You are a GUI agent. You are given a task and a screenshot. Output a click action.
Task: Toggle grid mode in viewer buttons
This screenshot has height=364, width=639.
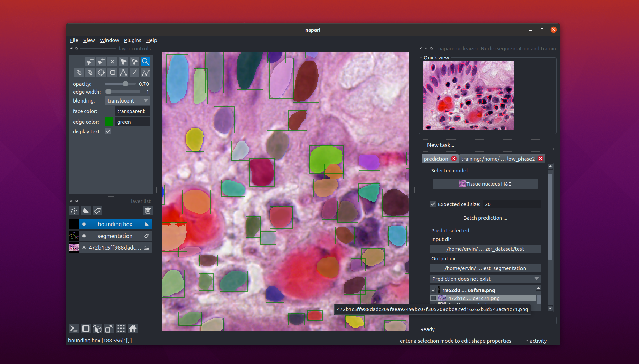coord(121,328)
